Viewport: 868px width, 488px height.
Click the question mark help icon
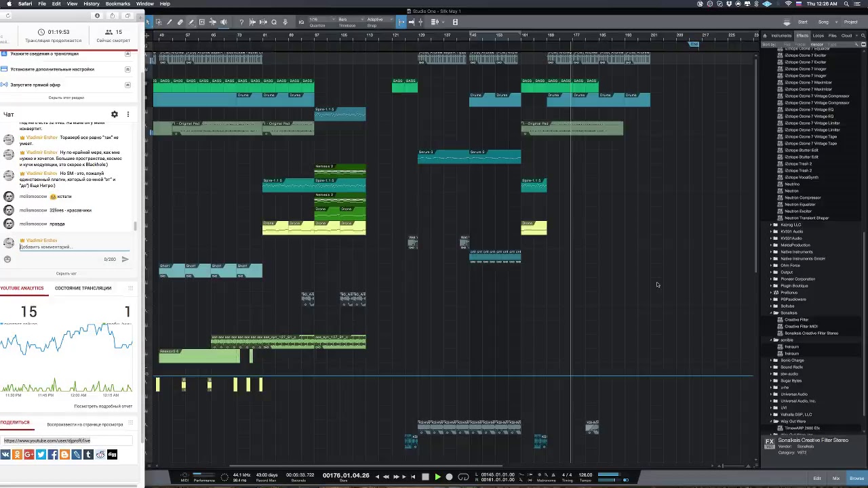pyautogui.click(x=241, y=22)
